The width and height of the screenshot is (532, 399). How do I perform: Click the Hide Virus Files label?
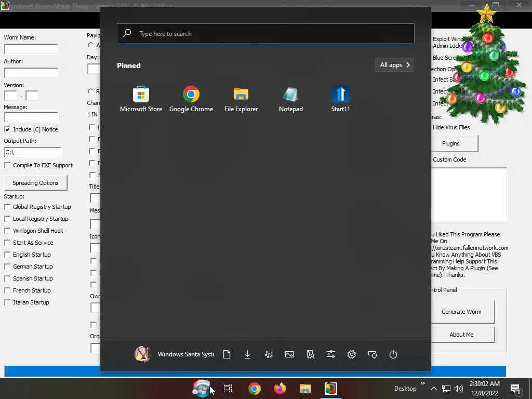click(x=451, y=128)
